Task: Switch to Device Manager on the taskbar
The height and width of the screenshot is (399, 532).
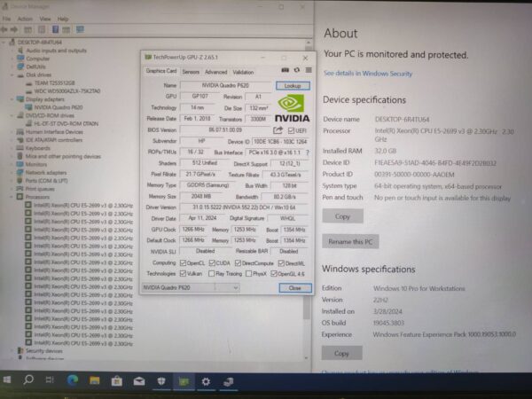Action: coord(229,382)
